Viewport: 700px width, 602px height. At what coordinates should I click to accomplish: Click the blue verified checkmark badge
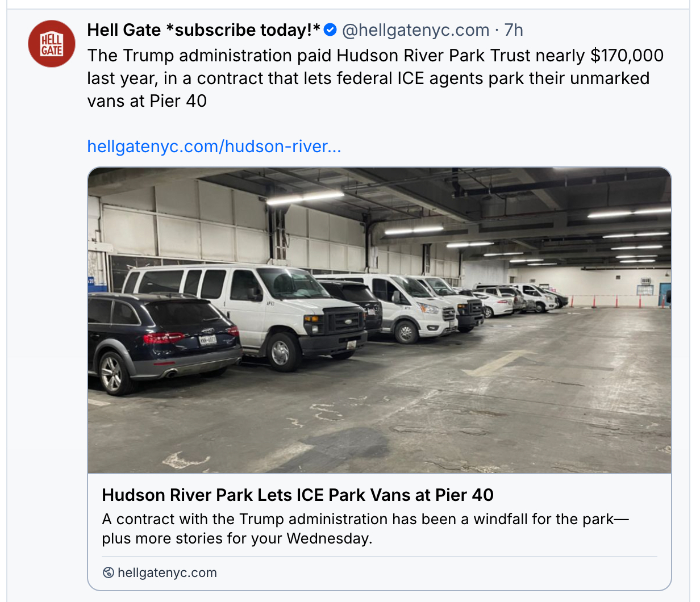(330, 30)
